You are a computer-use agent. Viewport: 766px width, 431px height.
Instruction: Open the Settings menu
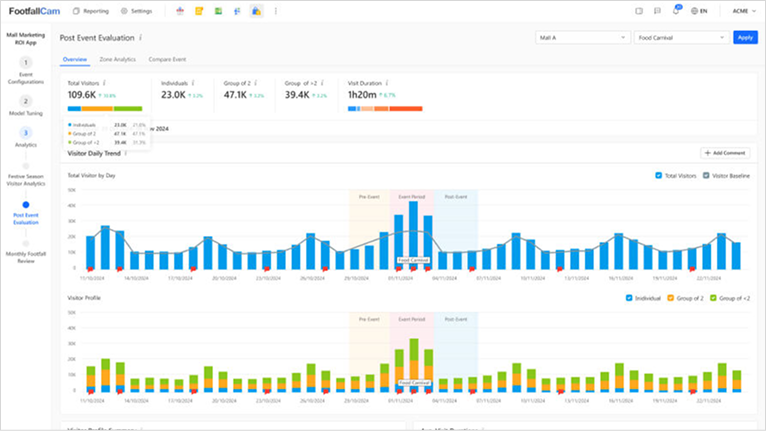(x=136, y=11)
